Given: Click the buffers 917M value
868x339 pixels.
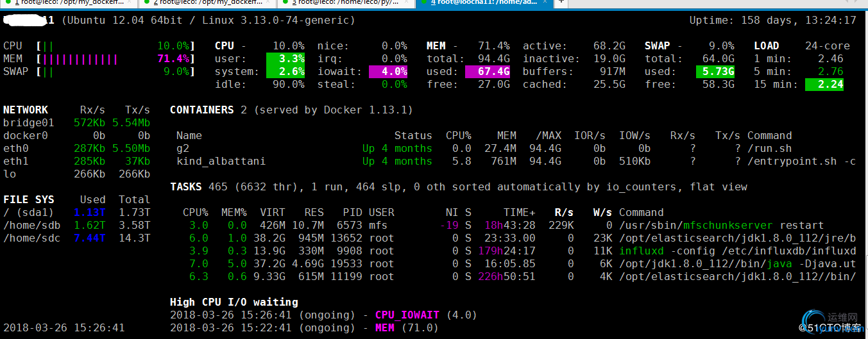Looking at the screenshot, I should [x=613, y=72].
